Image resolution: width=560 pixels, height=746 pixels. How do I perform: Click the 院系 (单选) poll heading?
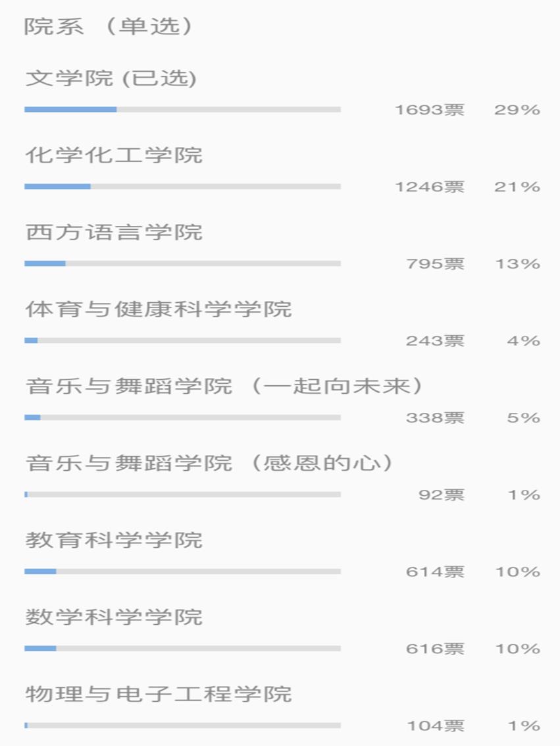click(109, 26)
